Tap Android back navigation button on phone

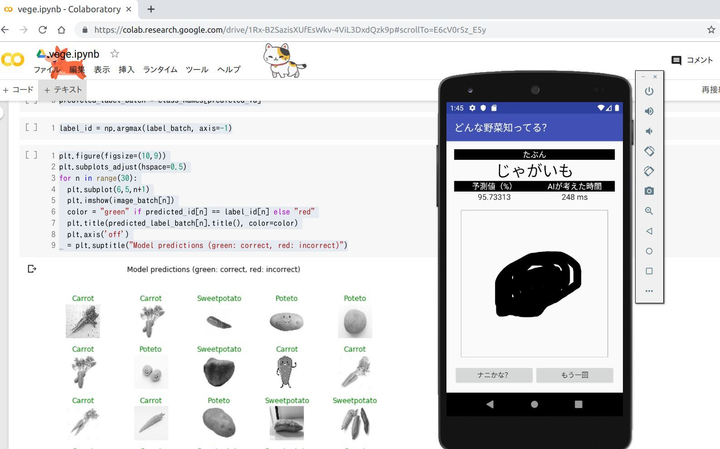pos(490,404)
